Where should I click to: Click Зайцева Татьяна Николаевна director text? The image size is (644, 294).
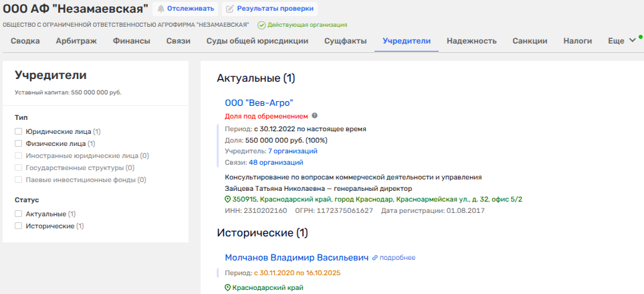coord(318,188)
